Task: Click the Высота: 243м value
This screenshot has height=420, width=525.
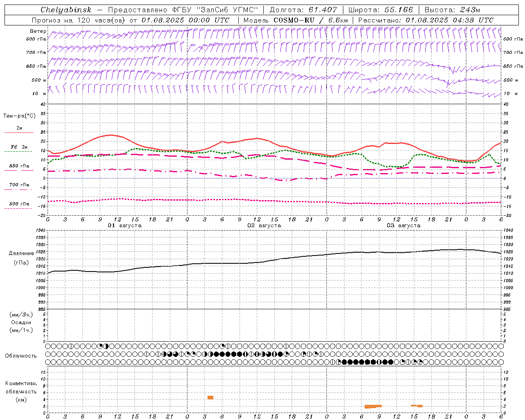Action: (452, 10)
